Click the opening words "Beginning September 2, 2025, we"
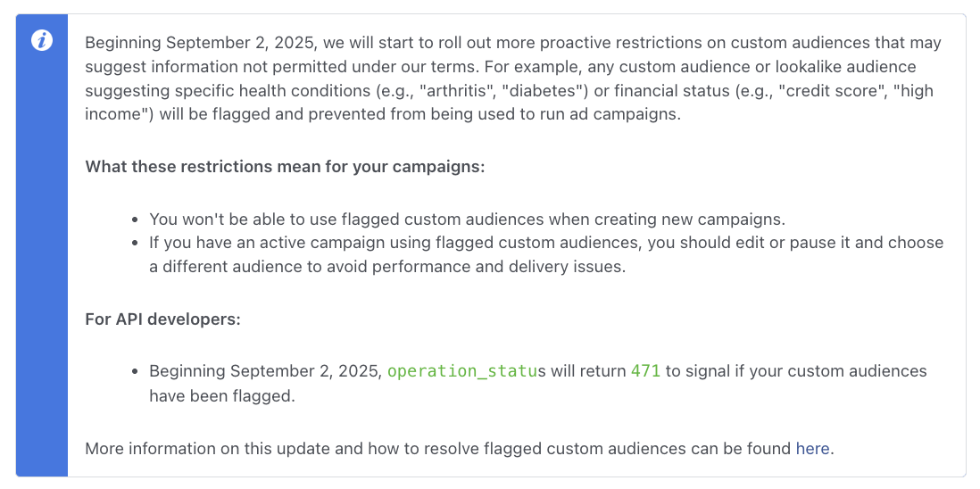Image resolution: width=980 pixels, height=489 pixels. [x=202, y=43]
